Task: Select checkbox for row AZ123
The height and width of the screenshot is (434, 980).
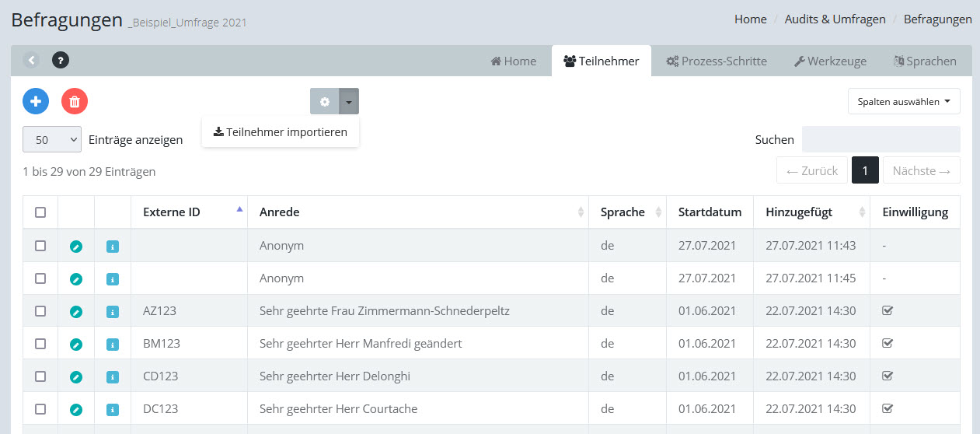Action: pyautogui.click(x=40, y=311)
